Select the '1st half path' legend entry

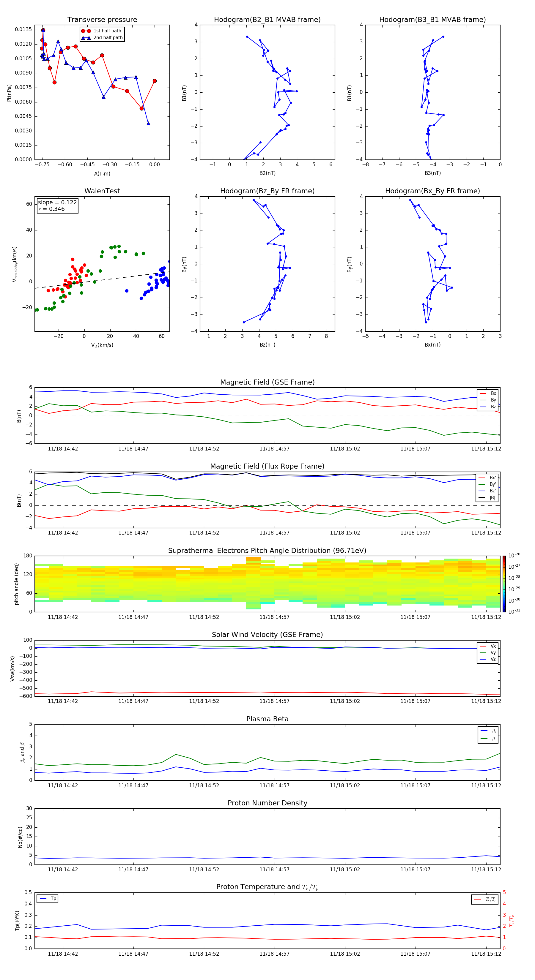point(102,31)
